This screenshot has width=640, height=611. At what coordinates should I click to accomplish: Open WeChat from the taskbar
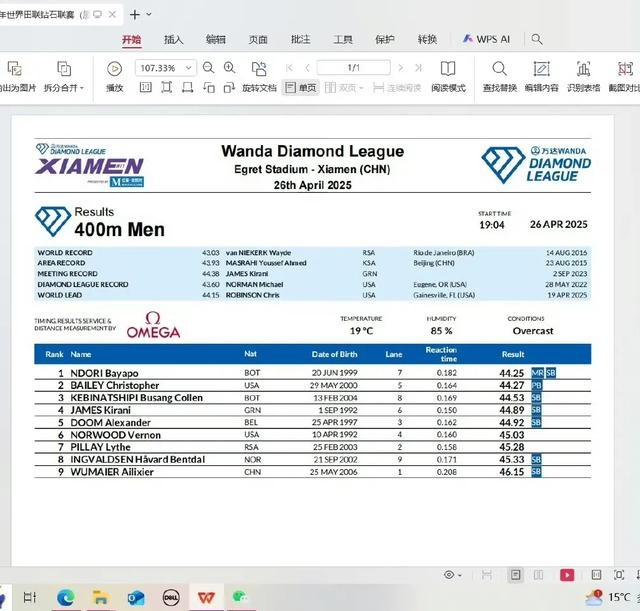[x=240, y=598]
